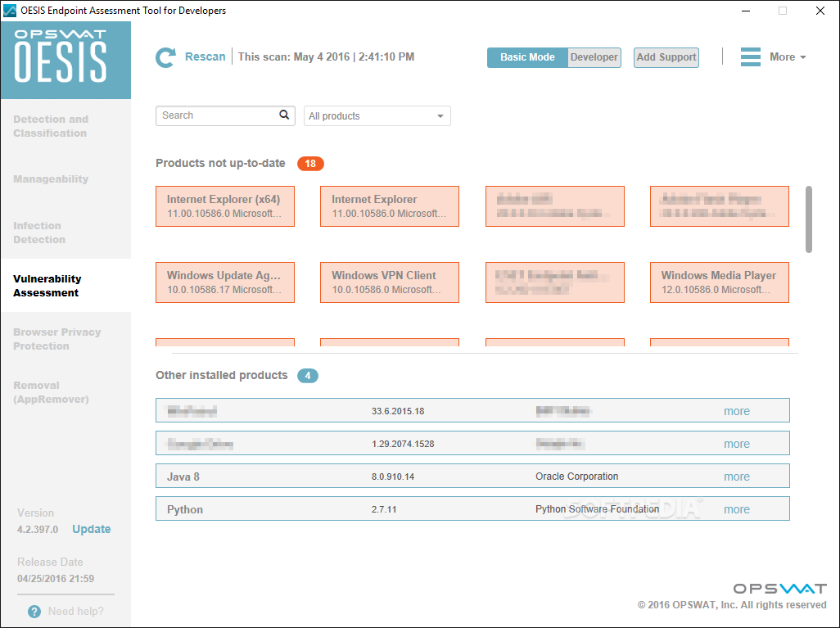
Task: Switch to Developer mode
Action: coord(594,57)
